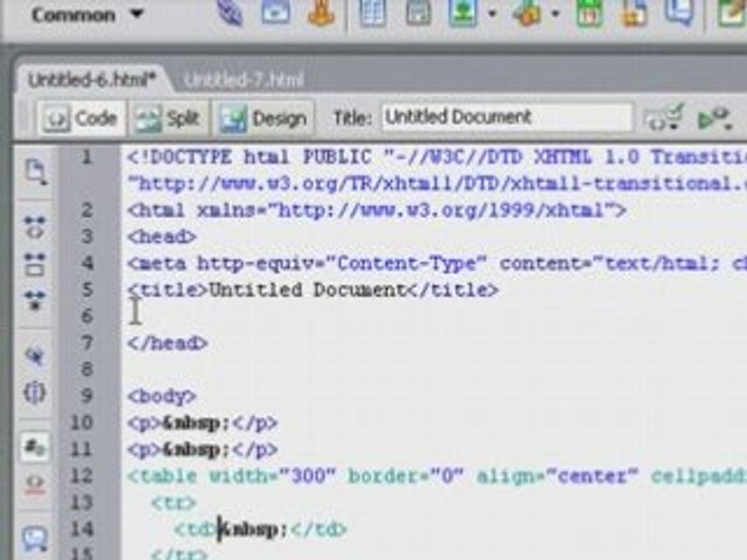This screenshot has height=560, width=747.
Task: Switch to Code view
Action: [81, 118]
